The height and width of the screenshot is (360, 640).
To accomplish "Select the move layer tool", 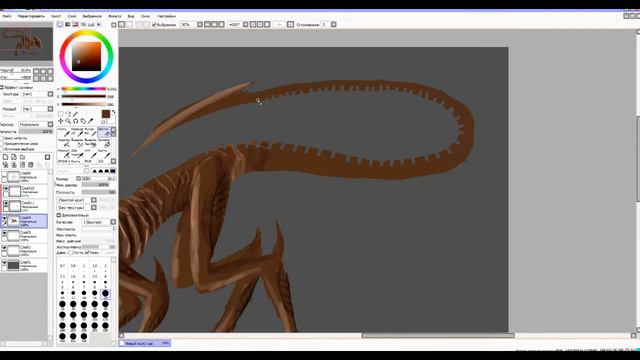I will click(x=61, y=121).
